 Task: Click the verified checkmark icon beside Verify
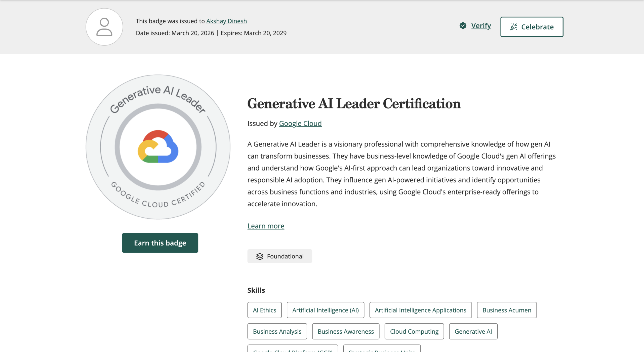coord(463,26)
